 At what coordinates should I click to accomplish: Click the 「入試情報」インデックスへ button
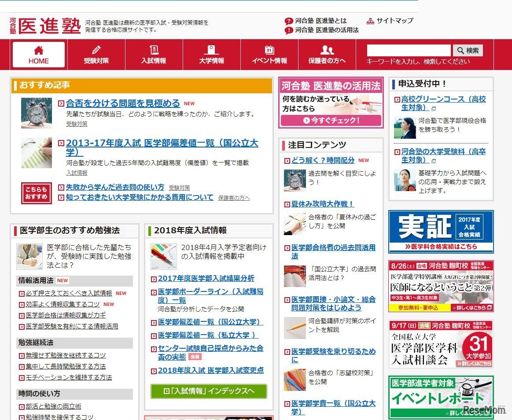pyautogui.click(x=208, y=391)
